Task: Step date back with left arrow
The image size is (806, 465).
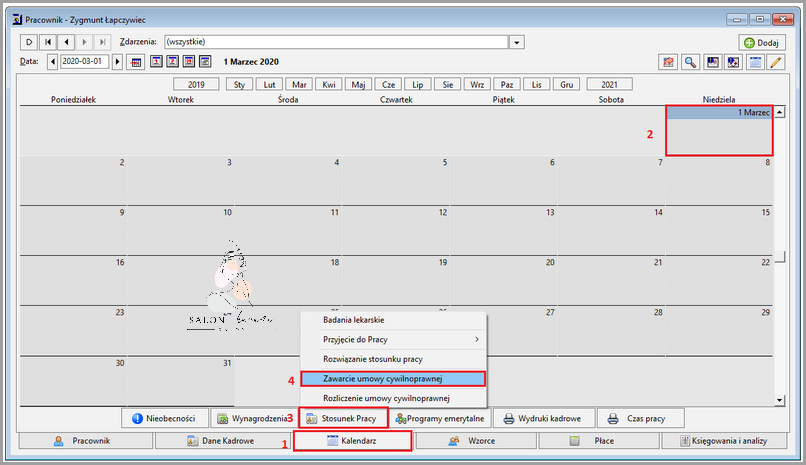Action: tap(53, 62)
